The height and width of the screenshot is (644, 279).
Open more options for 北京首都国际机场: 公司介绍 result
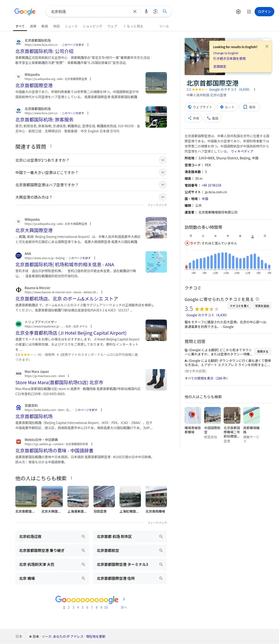(x=88, y=45)
